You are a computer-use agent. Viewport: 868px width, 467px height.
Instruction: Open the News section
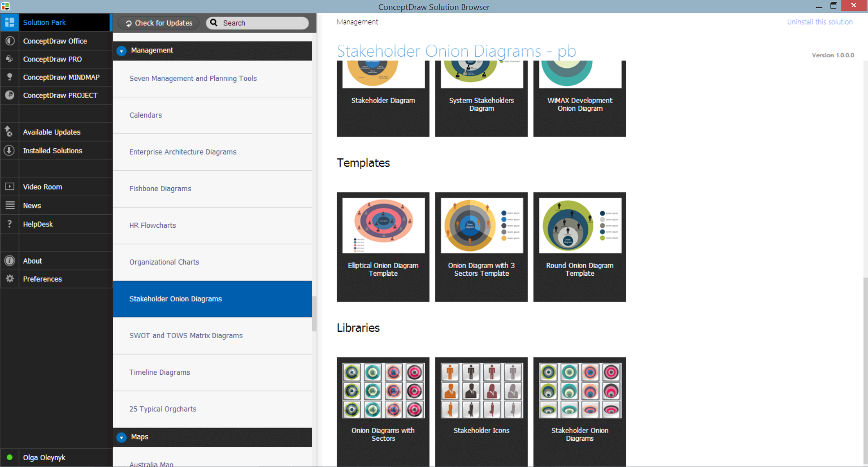(x=56, y=205)
